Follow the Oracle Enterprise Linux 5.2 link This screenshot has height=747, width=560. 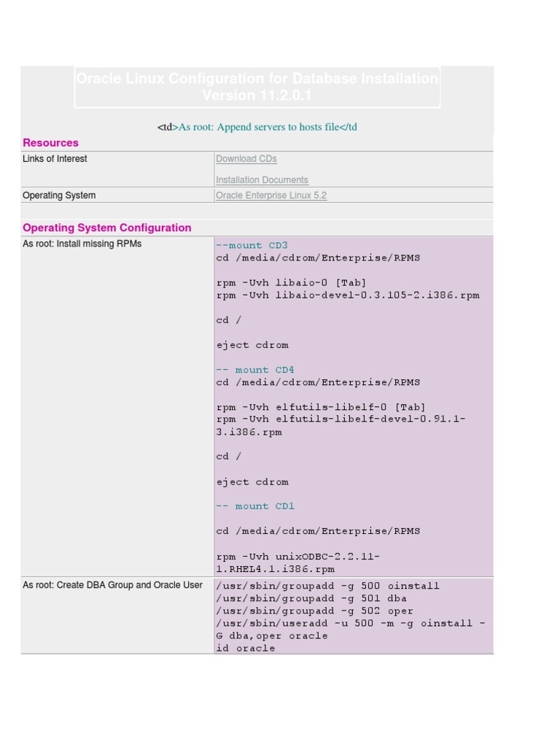click(x=271, y=196)
